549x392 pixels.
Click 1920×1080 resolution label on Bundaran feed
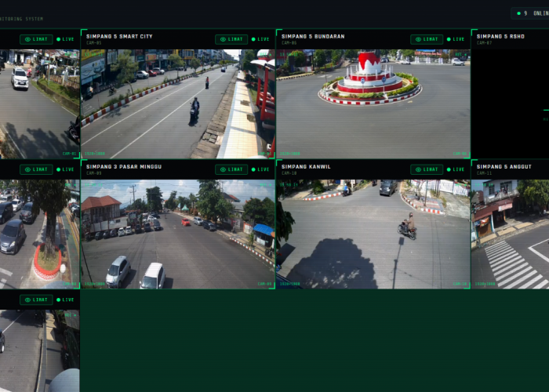[290, 154]
